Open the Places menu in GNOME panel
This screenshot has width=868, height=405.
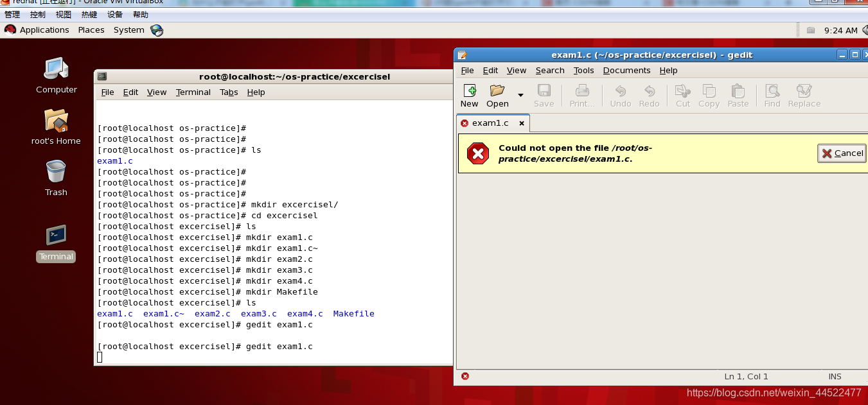pos(91,30)
